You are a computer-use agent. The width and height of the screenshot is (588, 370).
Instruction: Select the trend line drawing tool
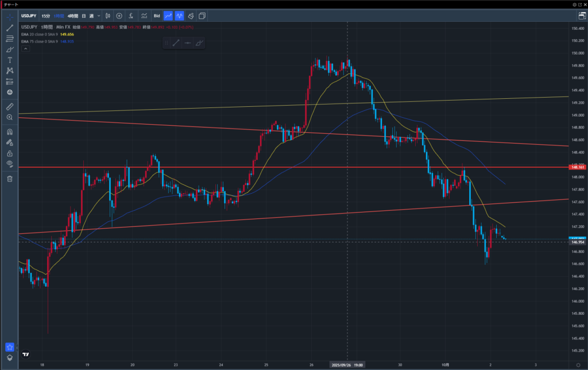pyautogui.click(x=10, y=28)
